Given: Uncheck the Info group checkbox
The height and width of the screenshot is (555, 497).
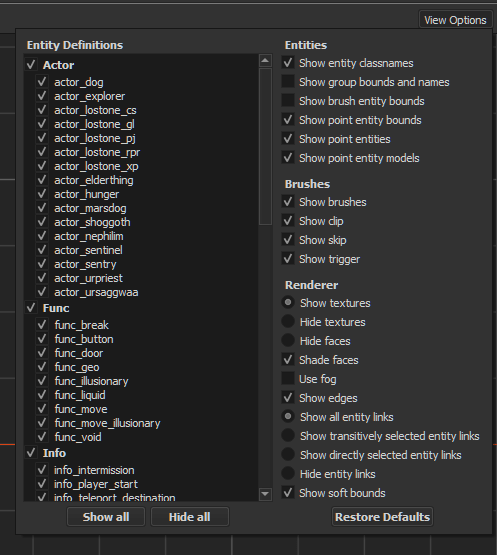Looking at the screenshot, I should (31, 452).
